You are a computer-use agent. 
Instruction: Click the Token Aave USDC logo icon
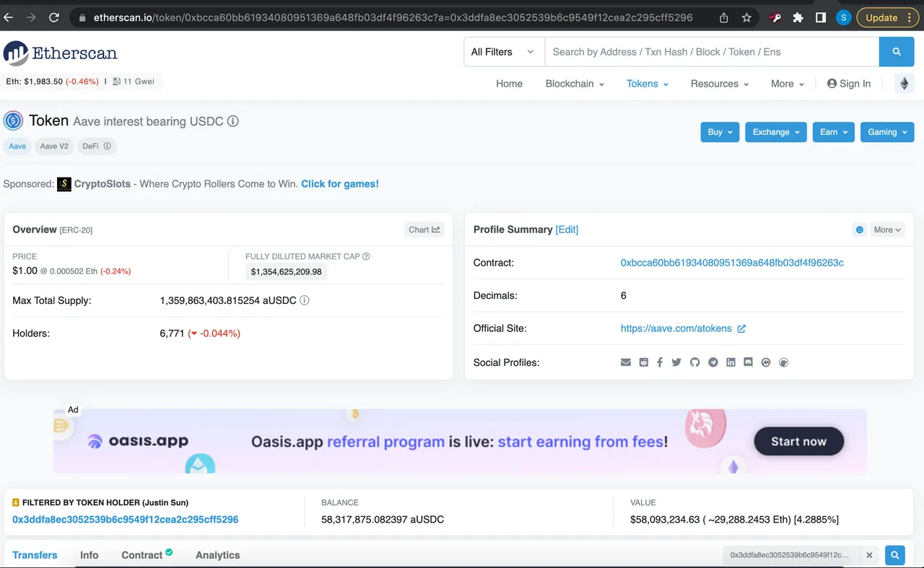tap(13, 121)
